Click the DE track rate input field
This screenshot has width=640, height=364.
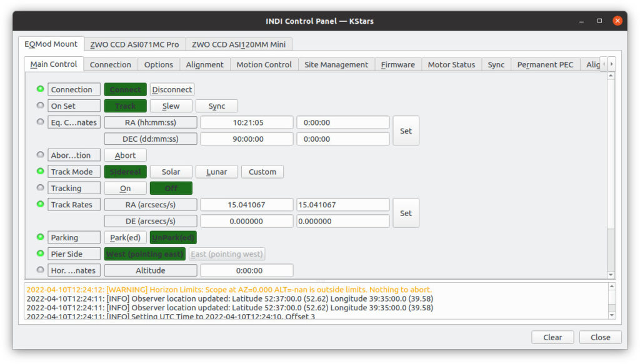[x=343, y=222]
